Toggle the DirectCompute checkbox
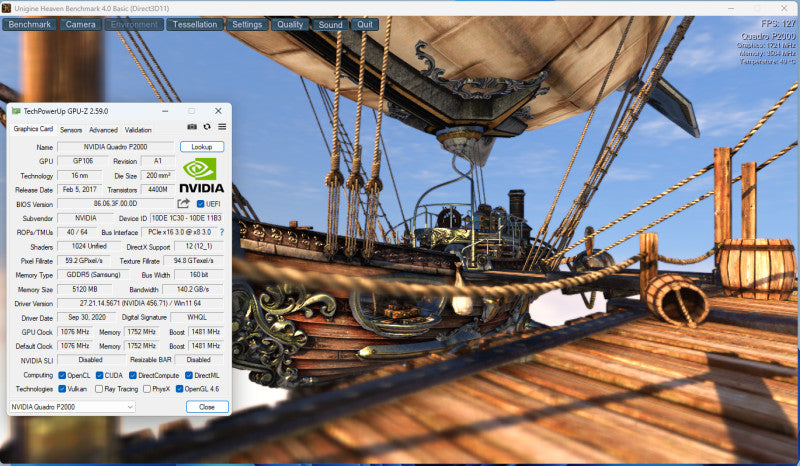 (x=133, y=375)
